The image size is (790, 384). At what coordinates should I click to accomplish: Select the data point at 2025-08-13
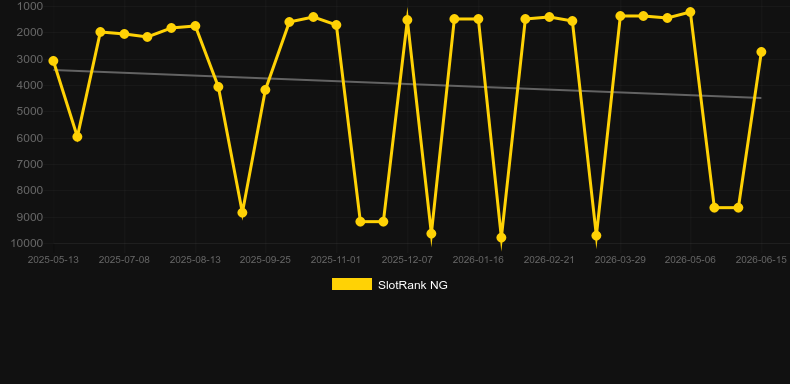click(x=195, y=26)
